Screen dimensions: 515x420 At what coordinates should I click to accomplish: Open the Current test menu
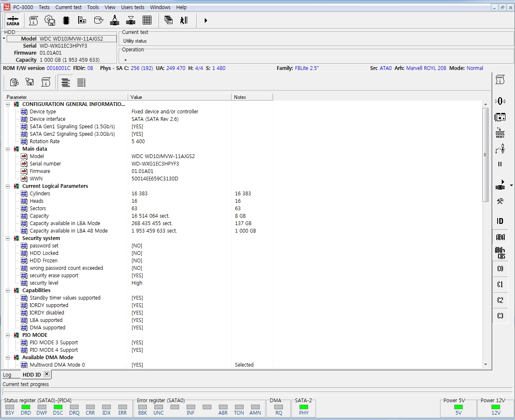[x=69, y=7]
